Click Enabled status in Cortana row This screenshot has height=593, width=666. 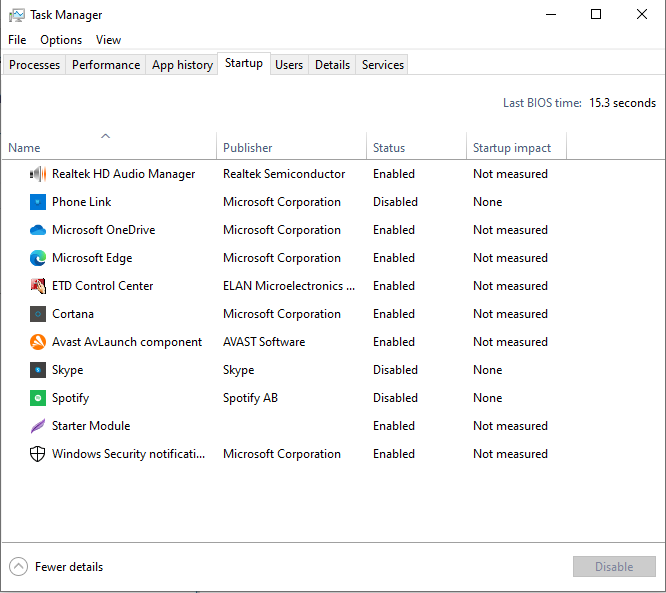click(x=394, y=314)
